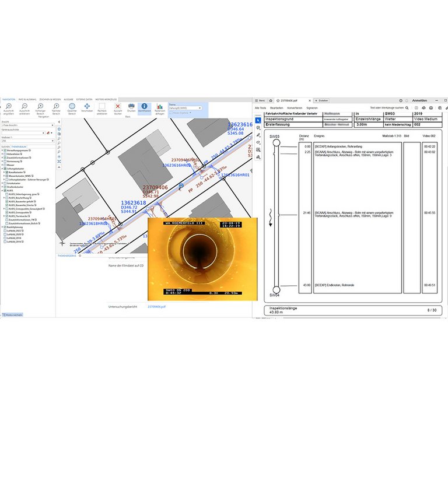Click Anmelden in PDF viewer
The width and height of the screenshot is (448, 483).
(x=419, y=100)
